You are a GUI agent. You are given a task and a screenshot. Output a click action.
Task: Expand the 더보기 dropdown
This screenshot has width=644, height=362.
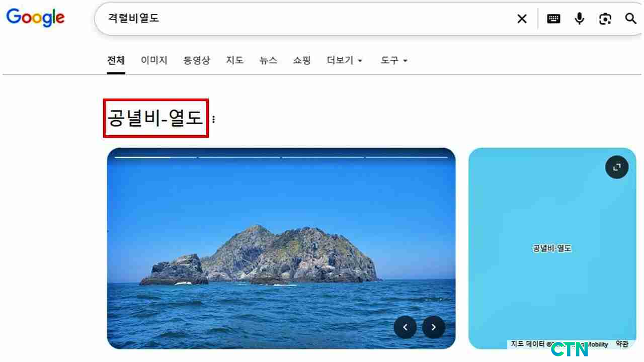[345, 60]
